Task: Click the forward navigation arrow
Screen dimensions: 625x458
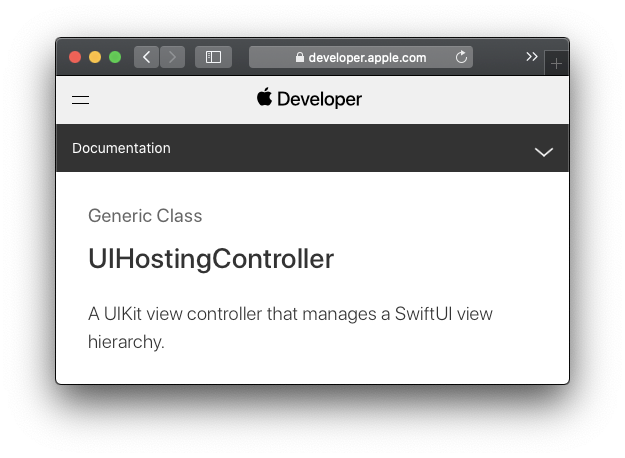Action: pyautogui.click(x=172, y=57)
